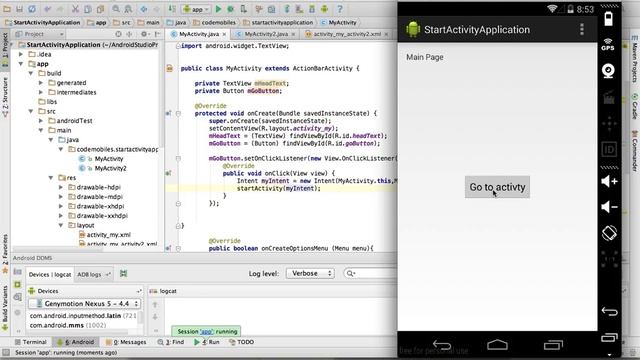The image size is (640, 360).
Task: Click the Find magnifier toolbar icon
Action: tap(116, 9)
